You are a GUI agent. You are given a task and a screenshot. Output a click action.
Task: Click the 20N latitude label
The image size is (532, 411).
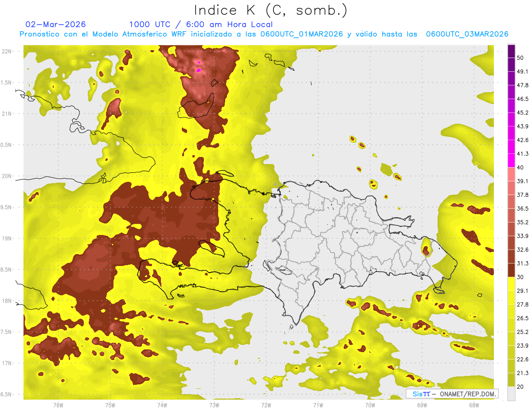[8, 176]
